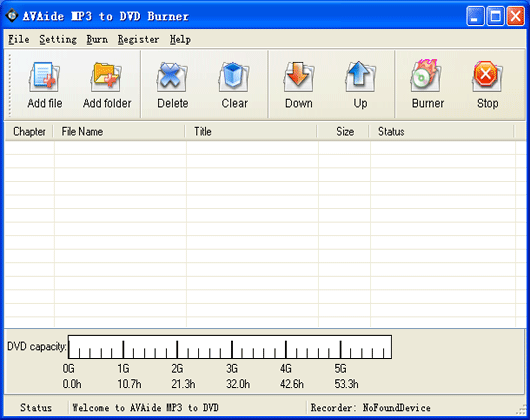Click the Delete icon with blue X

click(x=172, y=77)
